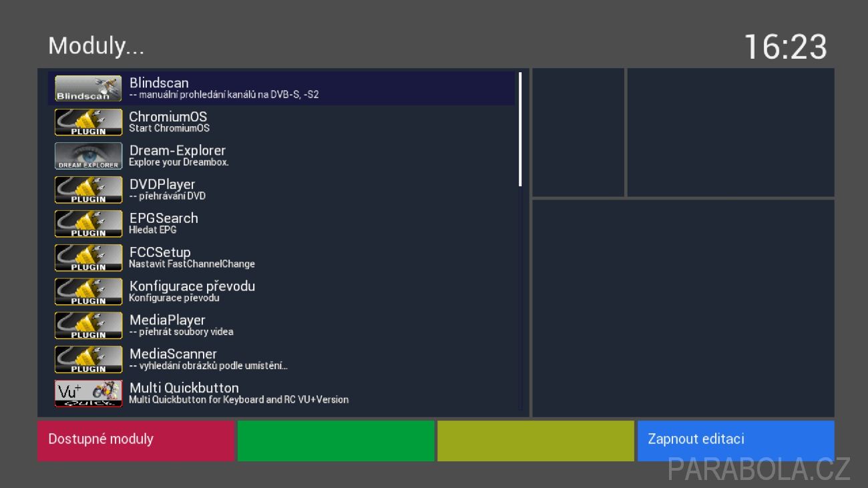Select the FCCSetup module title
Viewport: 868px width, 488px height.
pos(160,252)
